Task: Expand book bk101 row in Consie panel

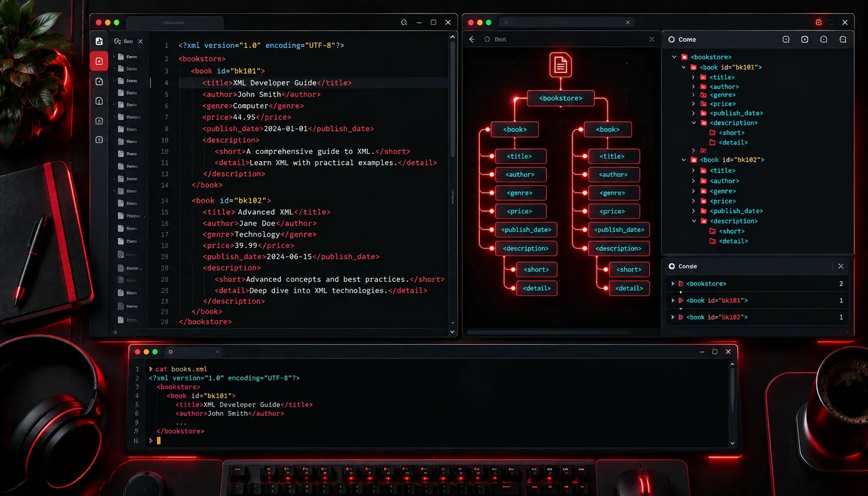Action: click(673, 300)
